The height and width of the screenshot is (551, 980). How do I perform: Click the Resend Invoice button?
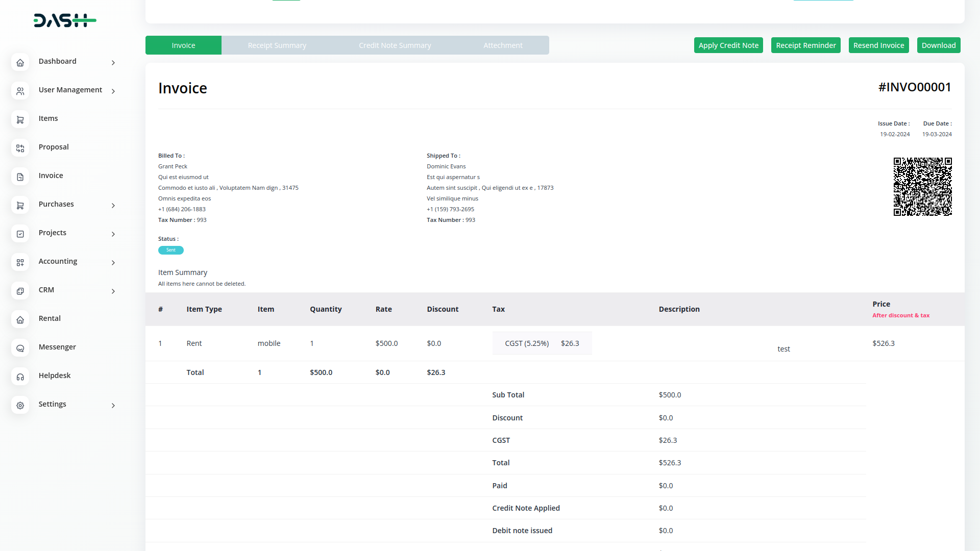pyautogui.click(x=878, y=45)
